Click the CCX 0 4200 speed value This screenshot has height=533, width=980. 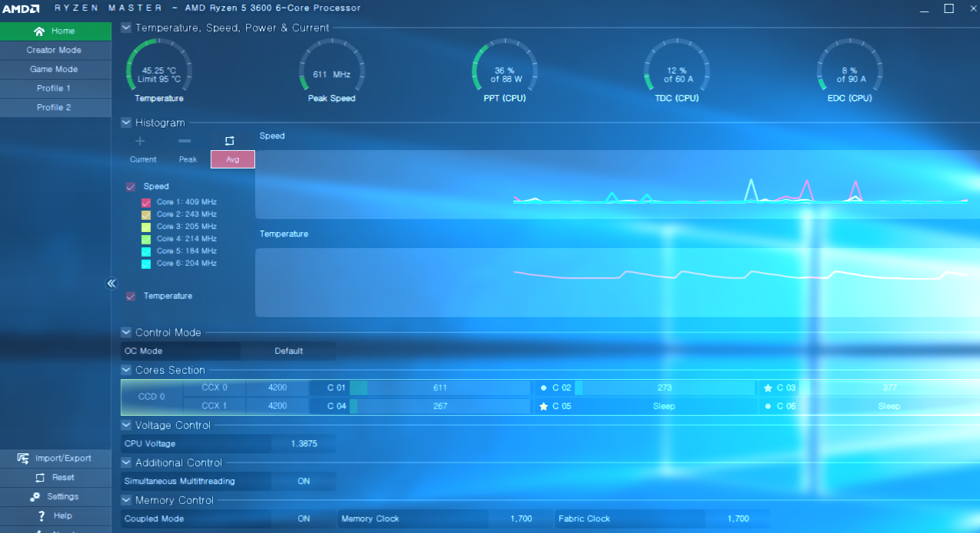(277, 388)
